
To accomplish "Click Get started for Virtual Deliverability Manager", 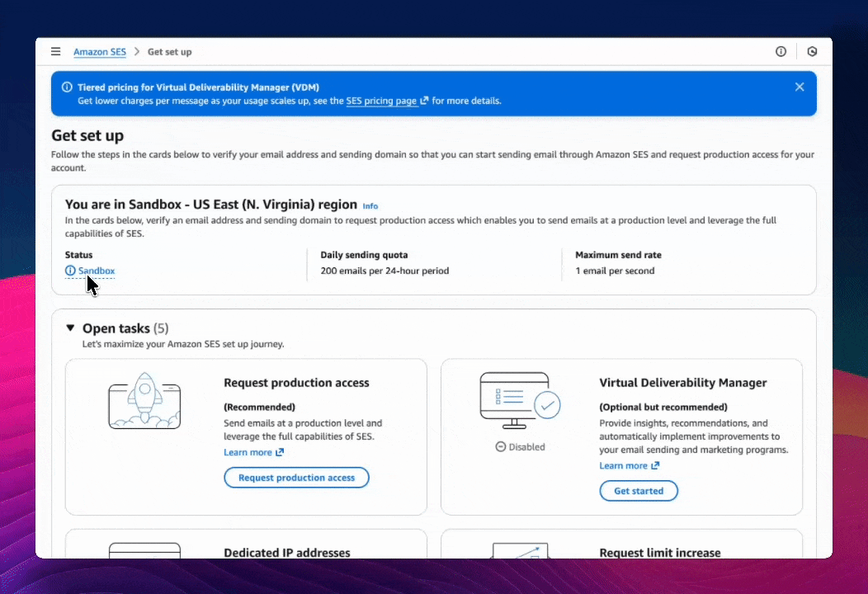I will (639, 491).
